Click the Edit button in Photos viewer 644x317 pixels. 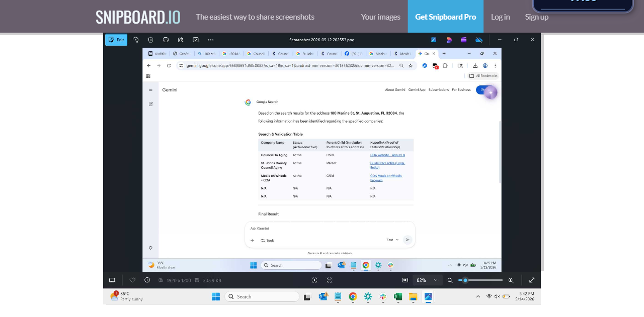point(116,40)
